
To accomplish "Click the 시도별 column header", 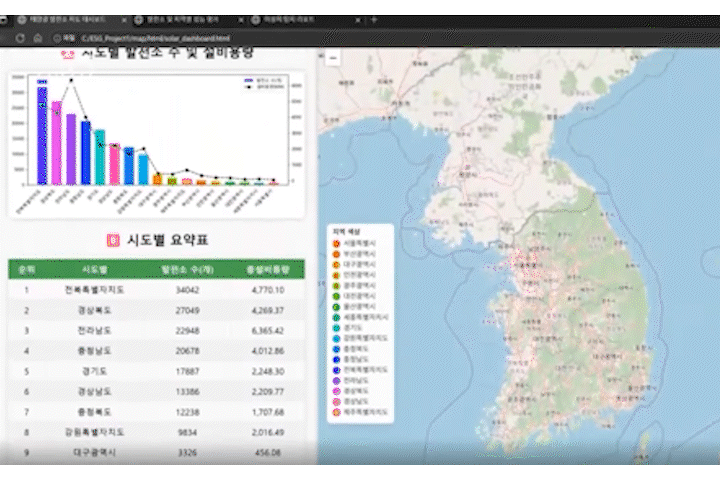I will tap(95, 270).
